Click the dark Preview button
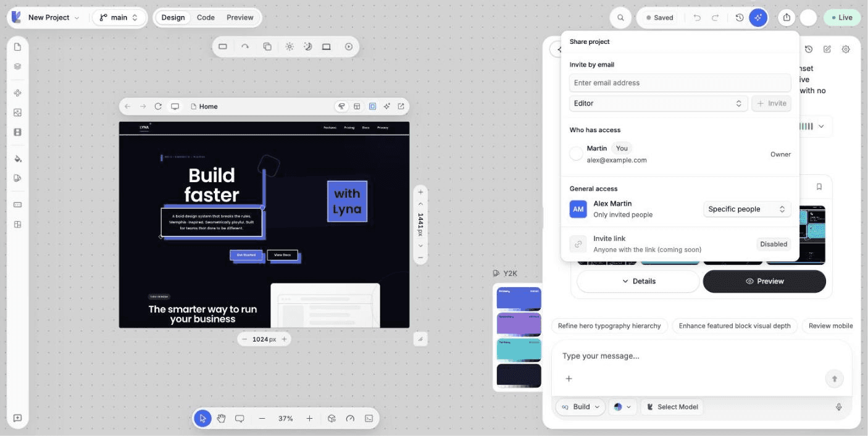 click(x=764, y=281)
